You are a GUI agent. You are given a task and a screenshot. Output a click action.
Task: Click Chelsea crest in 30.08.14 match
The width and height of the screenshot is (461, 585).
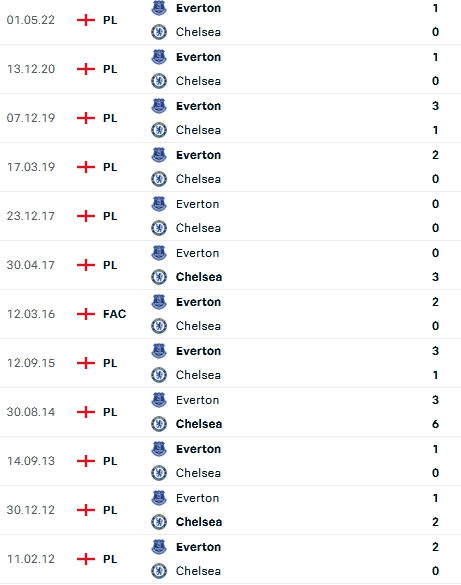[159, 424]
